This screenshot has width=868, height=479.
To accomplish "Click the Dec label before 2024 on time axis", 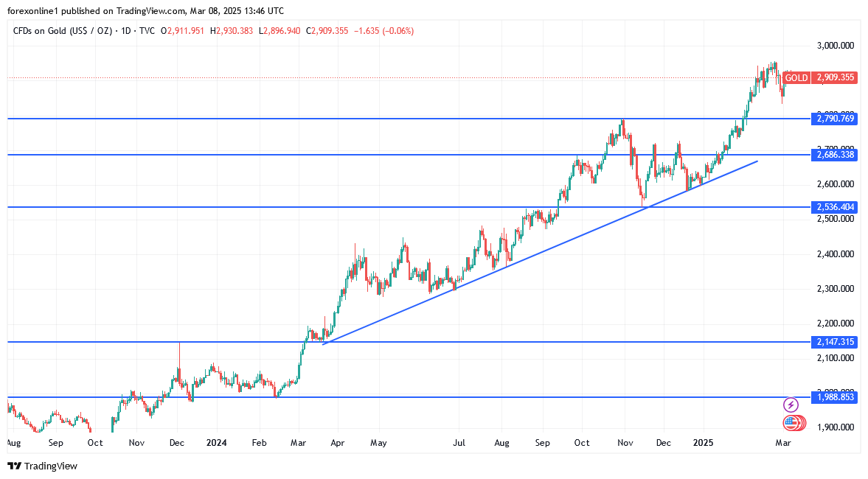I will (x=177, y=443).
